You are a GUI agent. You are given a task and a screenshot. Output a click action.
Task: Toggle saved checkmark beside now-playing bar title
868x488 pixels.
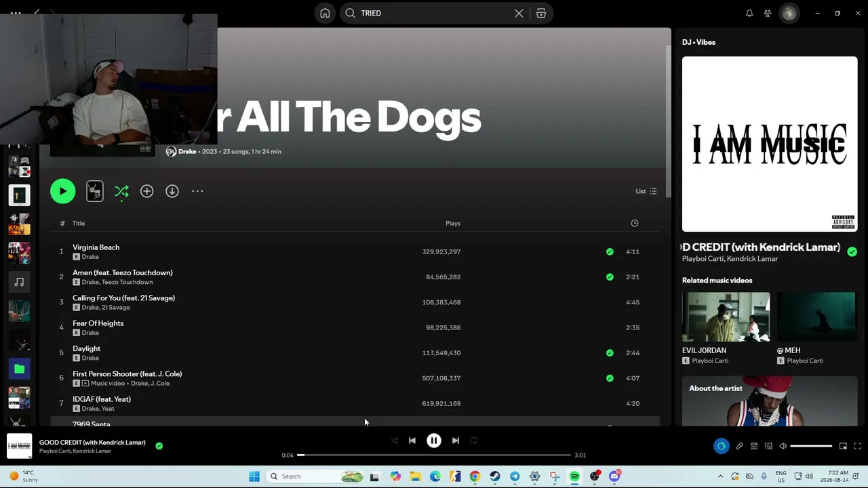click(x=159, y=446)
